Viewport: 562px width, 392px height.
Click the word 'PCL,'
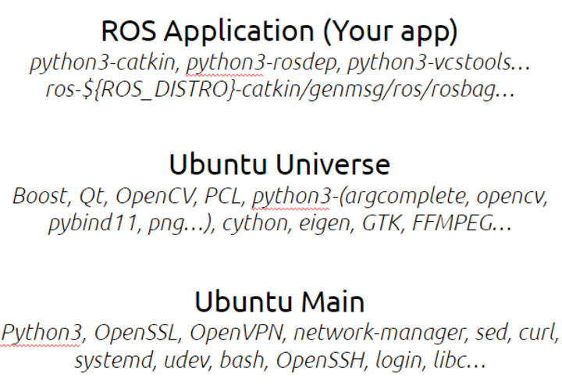pyautogui.click(x=224, y=196)
